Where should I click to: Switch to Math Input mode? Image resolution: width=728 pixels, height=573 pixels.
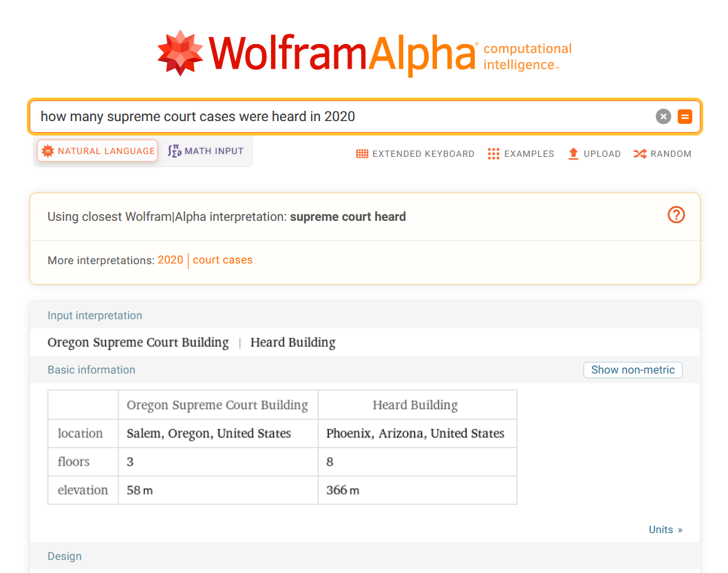point(206,151)
